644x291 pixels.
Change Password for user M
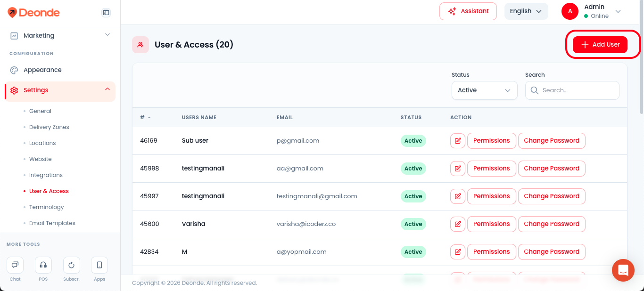click(x=552, y=252)
